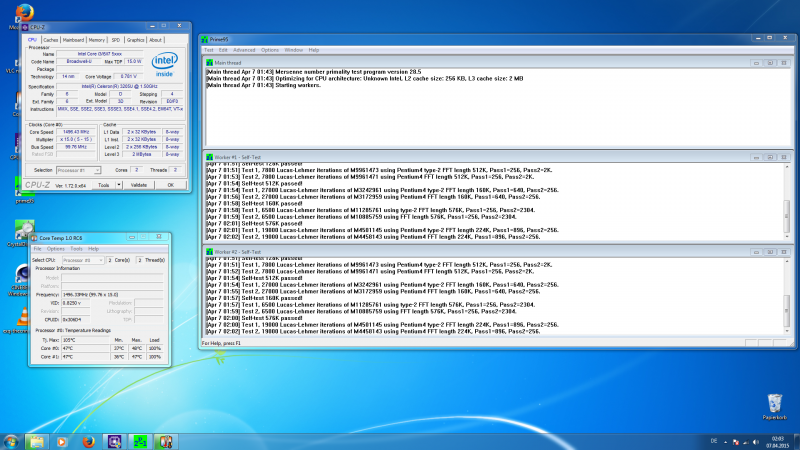The width and height of the screenshot is (800, 450).
Task: Open the network status tray icon
Action: (x=745, y=442)
